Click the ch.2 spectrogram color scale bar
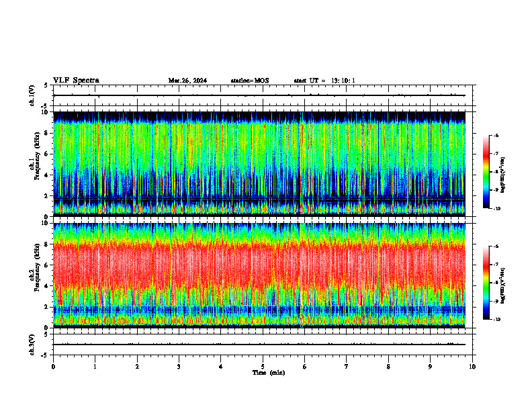 [x=486, y=283]
